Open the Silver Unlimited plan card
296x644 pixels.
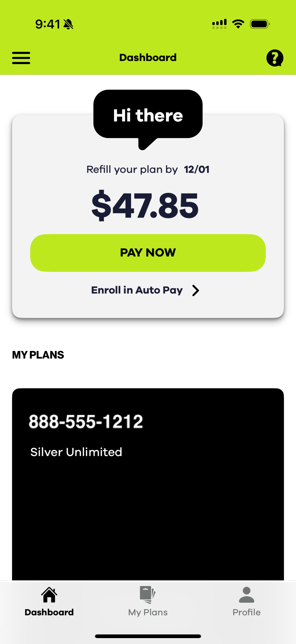(148, 484)
